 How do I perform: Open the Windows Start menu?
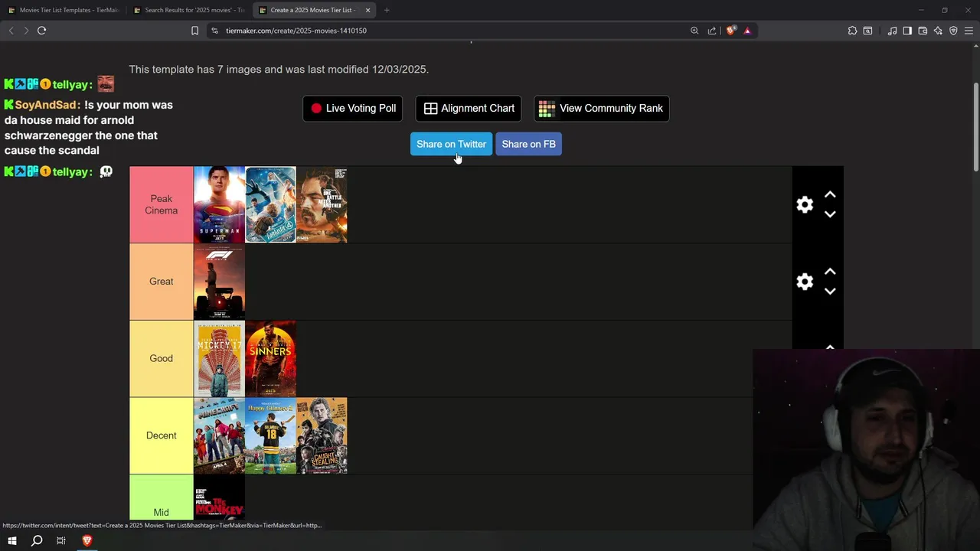pyautogui.click(x=11, y=541)
